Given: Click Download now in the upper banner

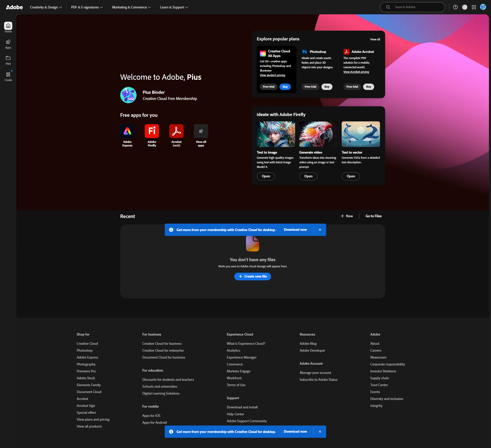Looking at the screenshot, I should click(x=295, y=230).
